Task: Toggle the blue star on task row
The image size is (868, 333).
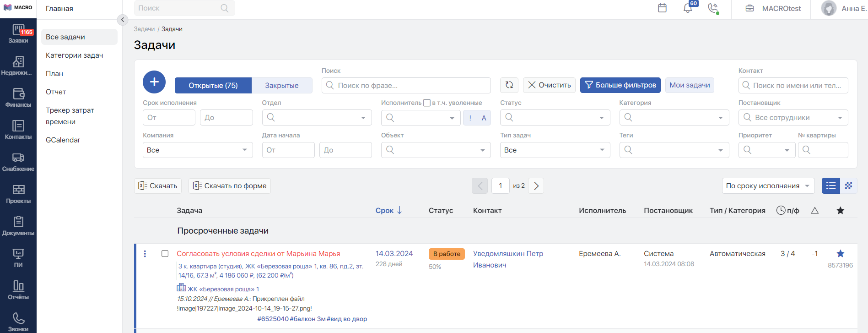Action: click(x=840, y=254)
